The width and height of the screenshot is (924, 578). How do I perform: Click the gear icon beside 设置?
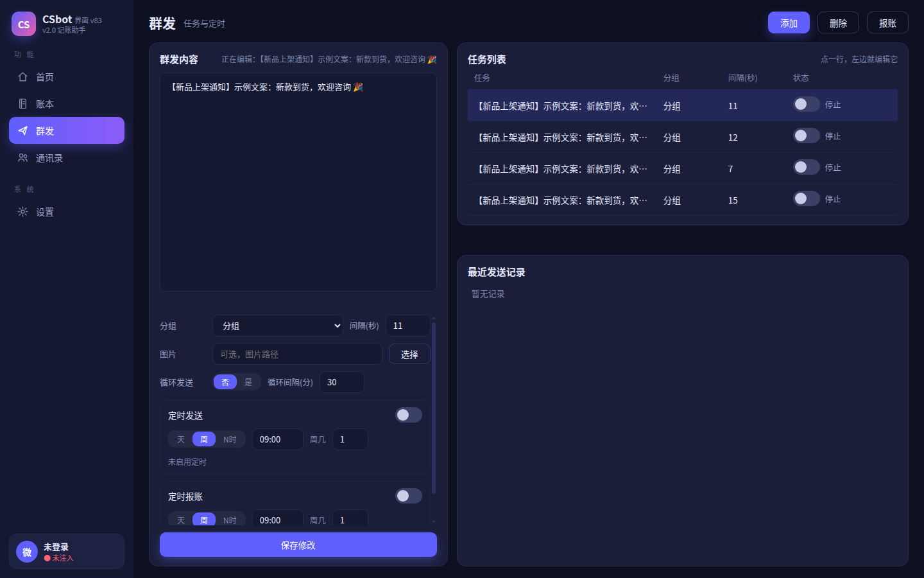(x=23, y=212)
